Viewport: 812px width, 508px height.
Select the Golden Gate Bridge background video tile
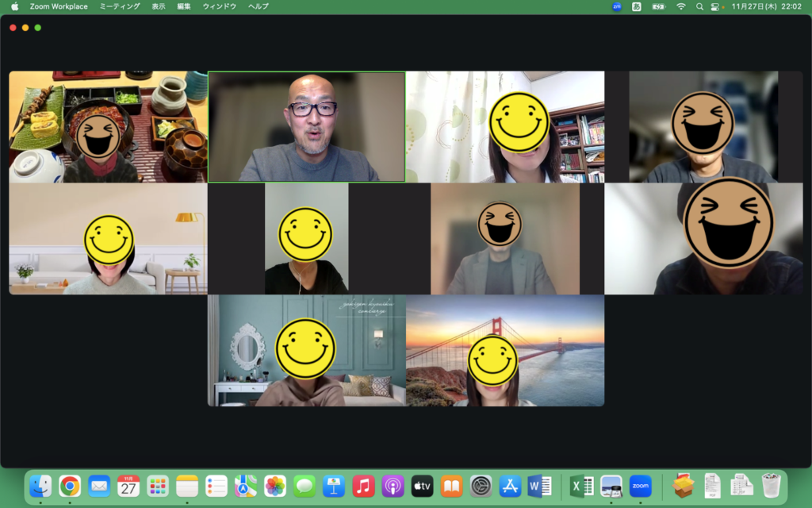tap(505, 351)
